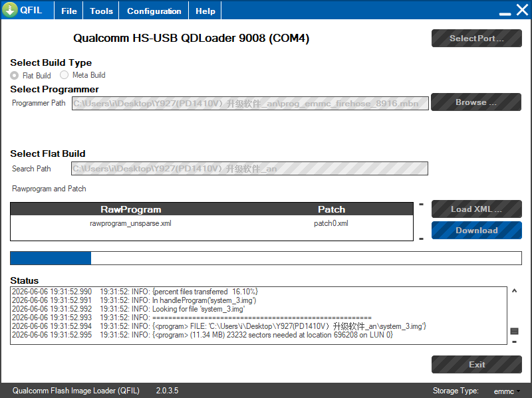The width and height of the screenshot is (532, 398).
Task: Click the 'percent files transferred 16.10%' log line
Action: (135, 292)
